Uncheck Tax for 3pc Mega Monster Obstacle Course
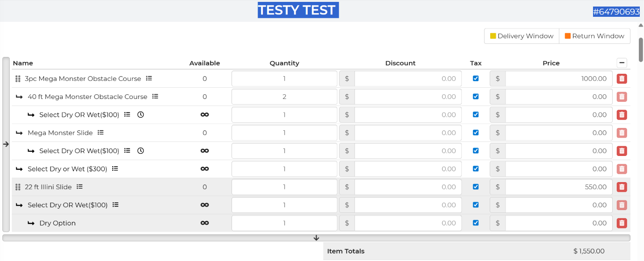This screenshot has width=644, height=261. pos(476,78)
